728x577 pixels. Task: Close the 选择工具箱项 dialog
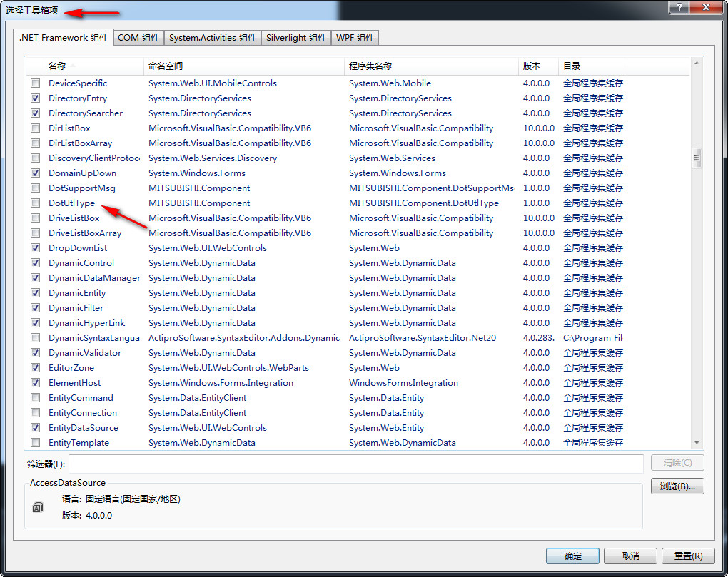point(706,6)
